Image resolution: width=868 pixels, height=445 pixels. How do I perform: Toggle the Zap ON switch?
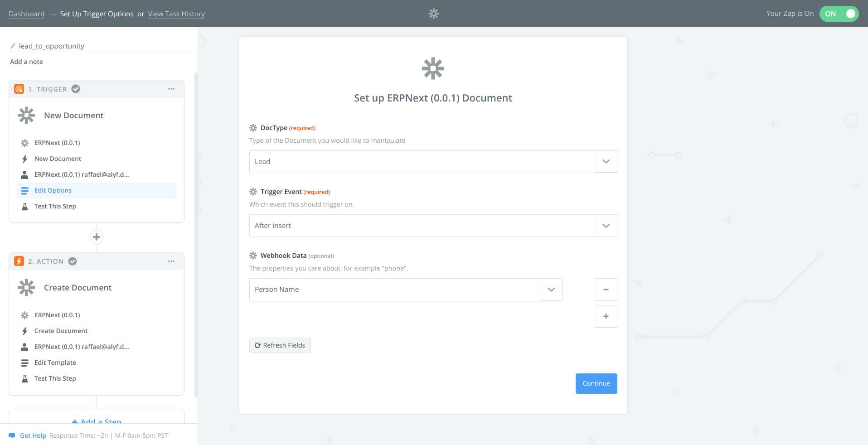(839, 14)
